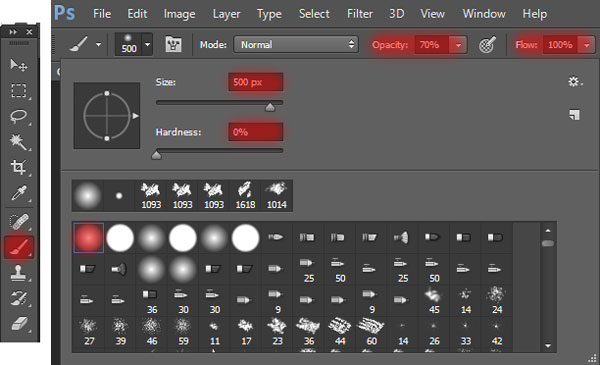Select the Eraser tool

pyautogui.click(x=18, y=324)
